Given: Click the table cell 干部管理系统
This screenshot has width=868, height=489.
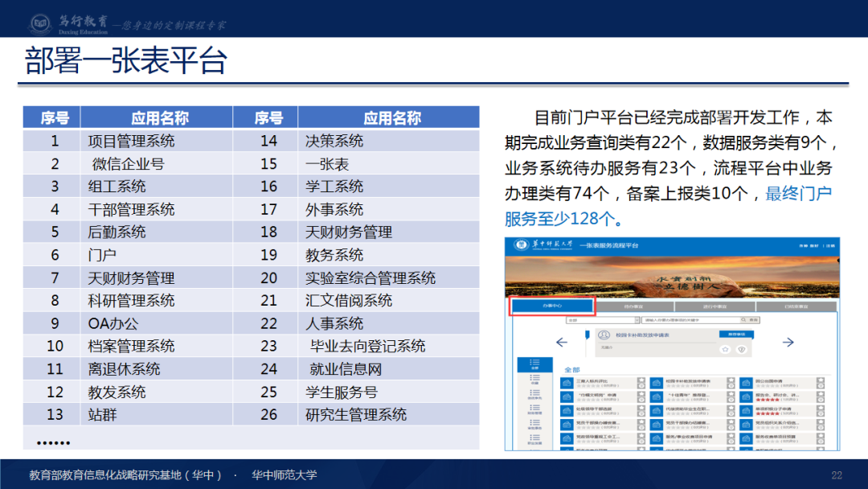Looking at the screenshot, I should (131, 209).
